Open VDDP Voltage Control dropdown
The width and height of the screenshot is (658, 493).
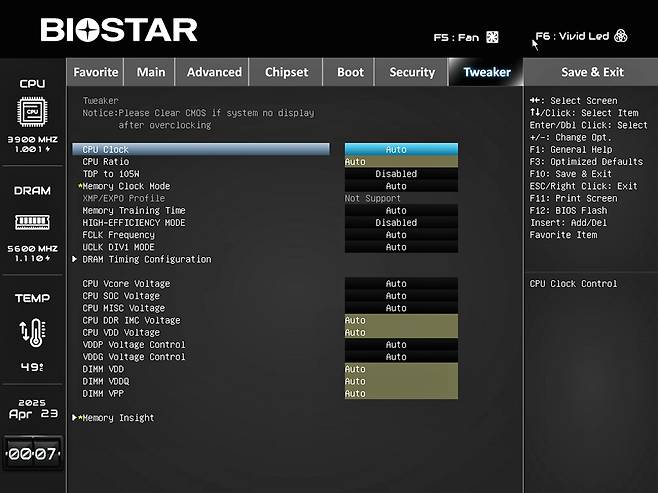[x=401, y=344]
